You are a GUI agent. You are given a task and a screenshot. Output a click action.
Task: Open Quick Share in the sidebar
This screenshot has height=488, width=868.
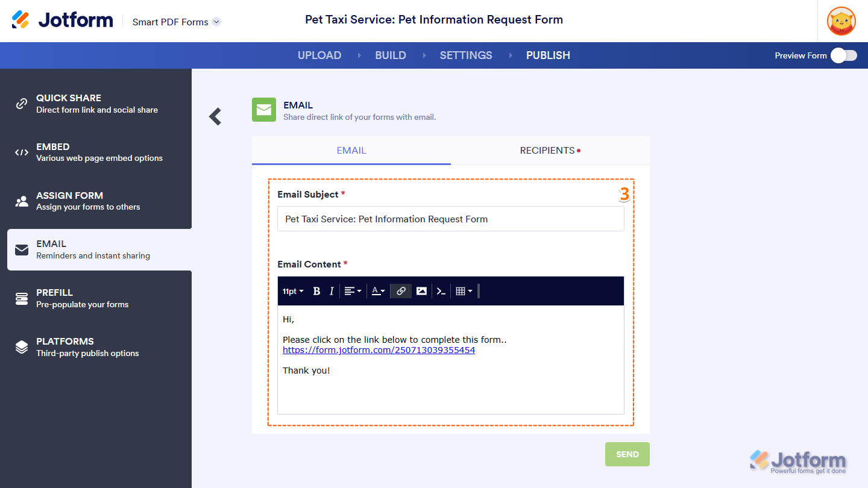(96, 104)
